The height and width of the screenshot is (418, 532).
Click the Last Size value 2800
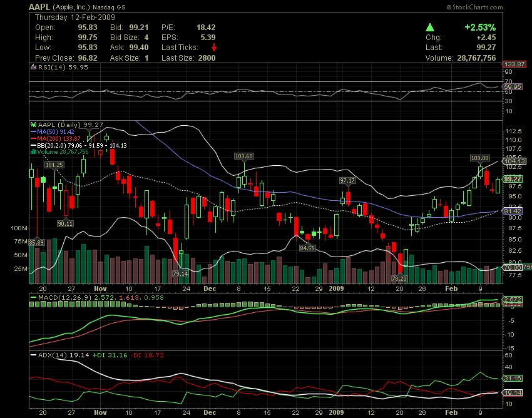pos(207,58)
